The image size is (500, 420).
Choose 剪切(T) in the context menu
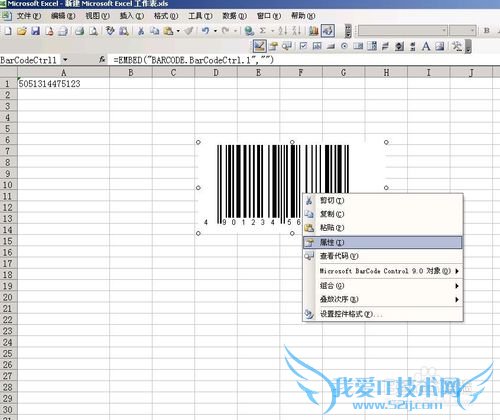tap(383, 200)
